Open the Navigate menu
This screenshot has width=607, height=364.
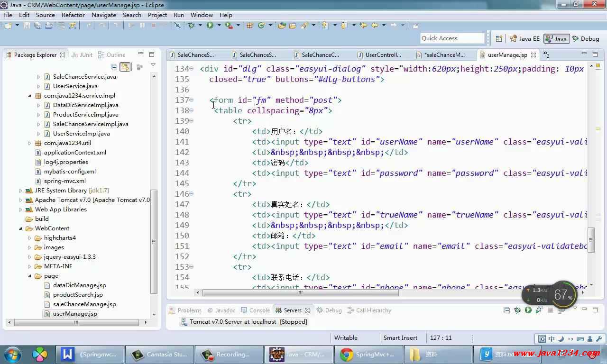click(x=104, y=15)
